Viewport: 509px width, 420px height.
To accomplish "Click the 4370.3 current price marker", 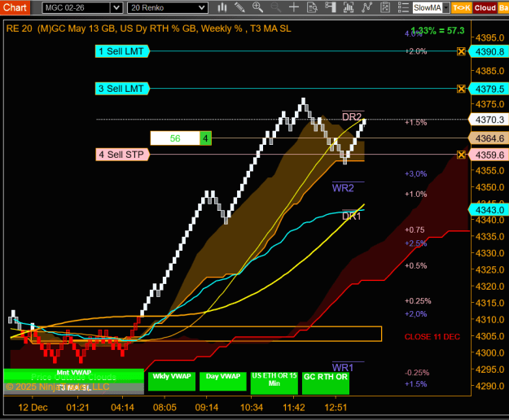I will 489,120.
